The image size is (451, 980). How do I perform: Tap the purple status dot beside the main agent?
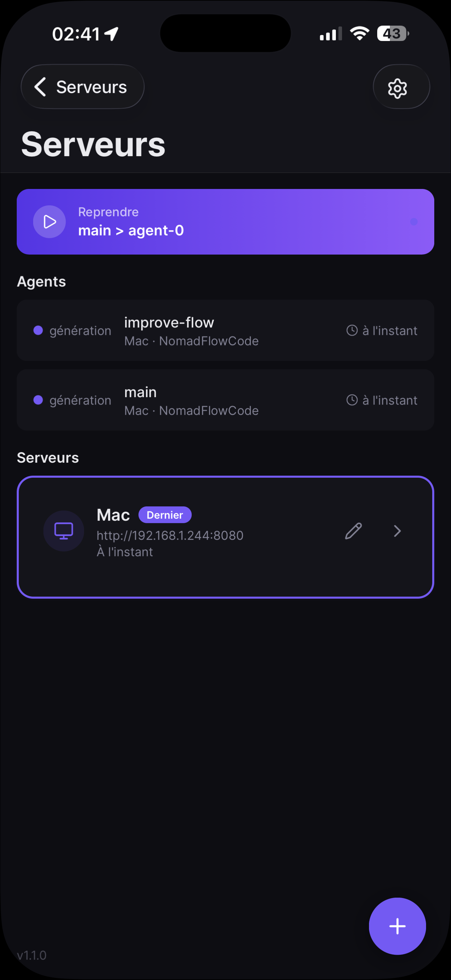[x=38, y=400]
